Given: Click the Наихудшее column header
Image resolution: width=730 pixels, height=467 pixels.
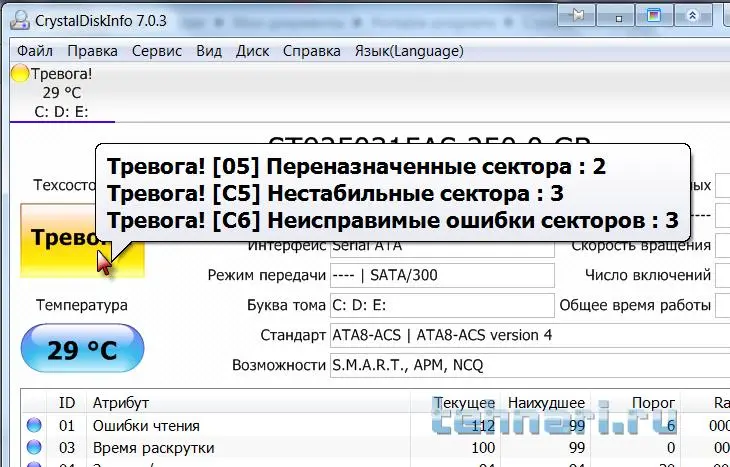Looking at the screenshot, I should coord(546,402).
